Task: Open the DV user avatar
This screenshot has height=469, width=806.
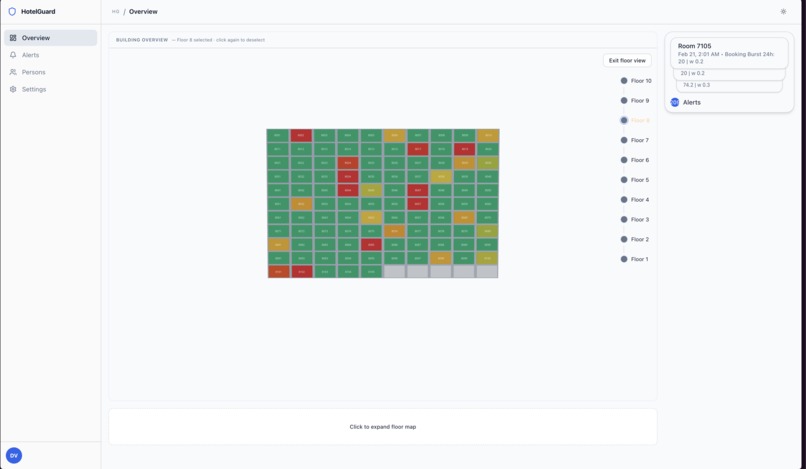Action: (14, 455)
